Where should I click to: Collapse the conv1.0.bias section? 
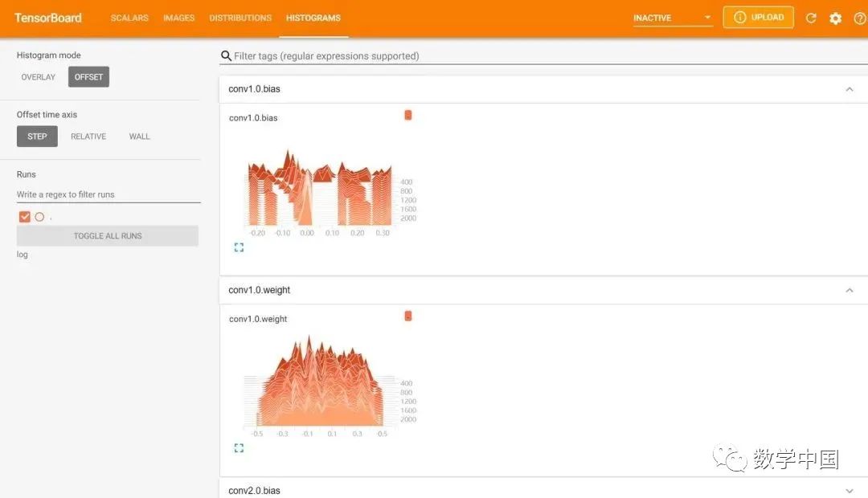pyautogui.click(x=850, y=89)
